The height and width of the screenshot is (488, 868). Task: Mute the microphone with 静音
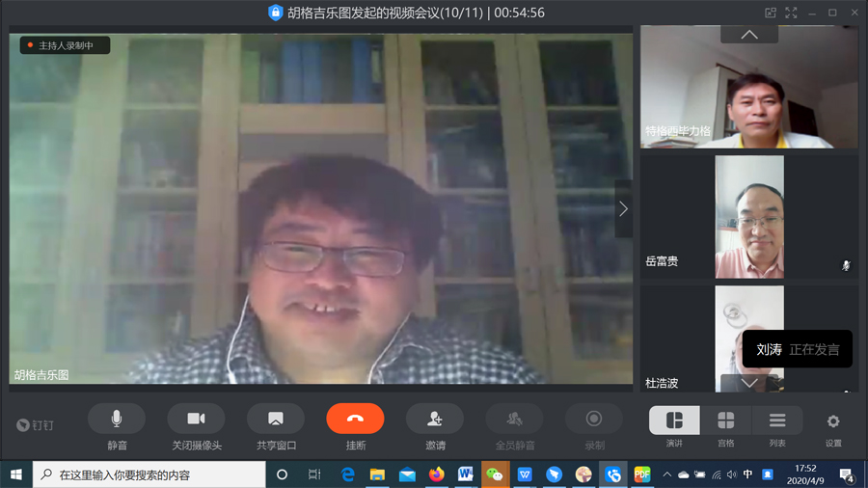117,419
